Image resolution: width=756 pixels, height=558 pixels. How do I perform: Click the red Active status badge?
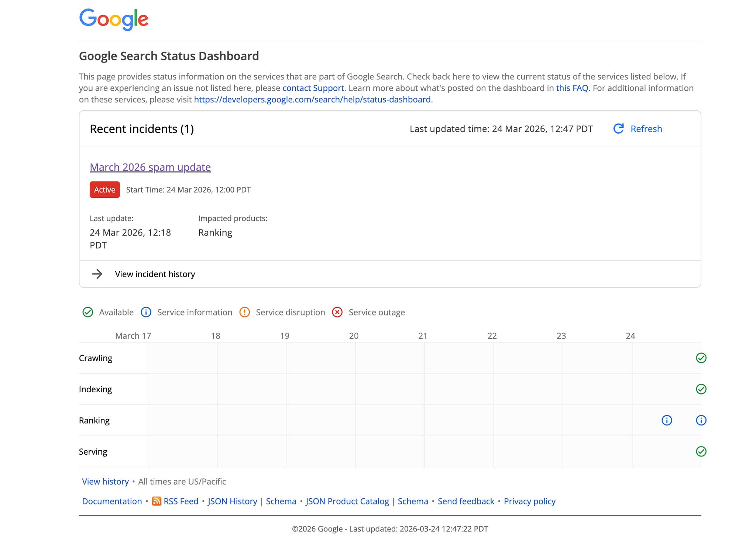tap(105, 190)
